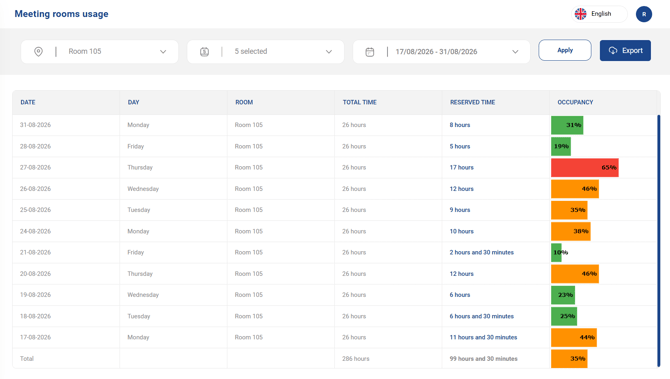Screen dimensions: 670x379
Task: Open the date range dropdown chevron
Action: pos(515,52)
